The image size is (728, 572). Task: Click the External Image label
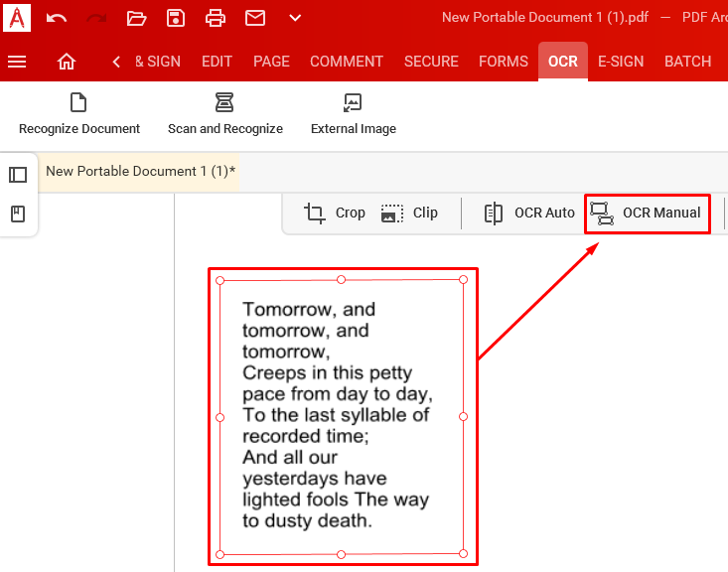[x=354, y=129]
